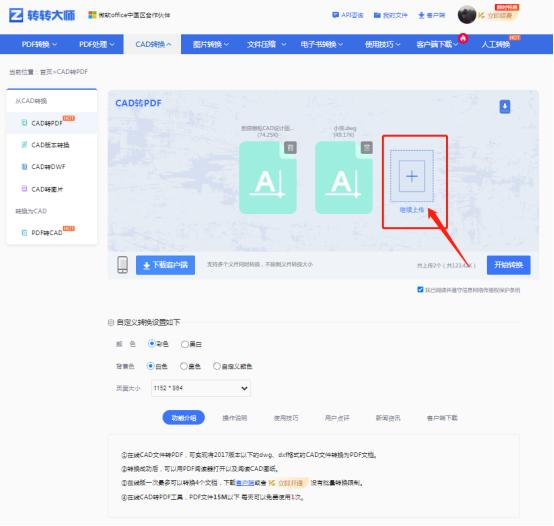Click the 下载客户端 button
The height and width of the screenshot is (526, 554).
tap(165, 265)
